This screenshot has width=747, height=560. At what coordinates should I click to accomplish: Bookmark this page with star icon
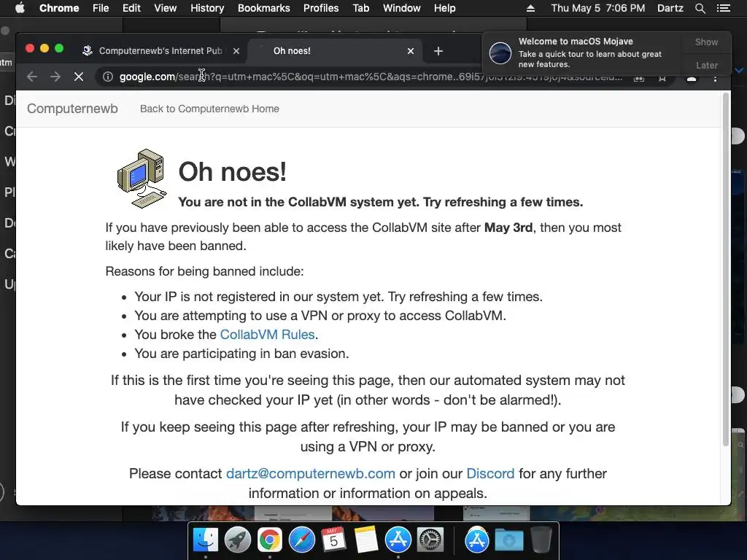(x=662, y=77)
